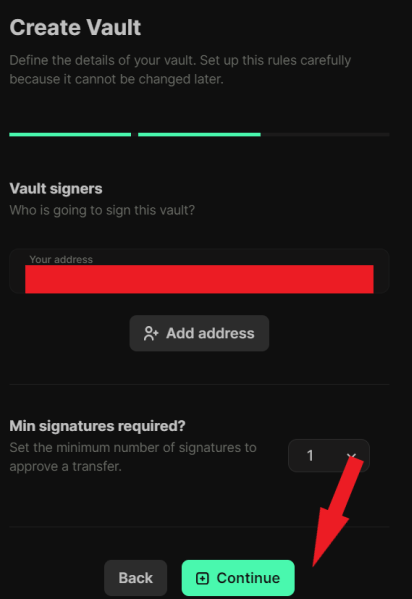Focus the Your address input field
The image size is (412, 599).
coord(199,271)
